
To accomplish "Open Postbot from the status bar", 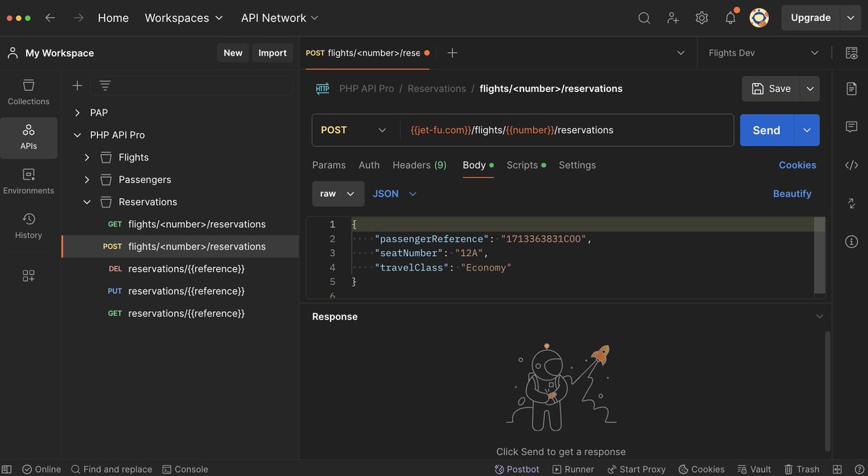I will click(516, 469).
